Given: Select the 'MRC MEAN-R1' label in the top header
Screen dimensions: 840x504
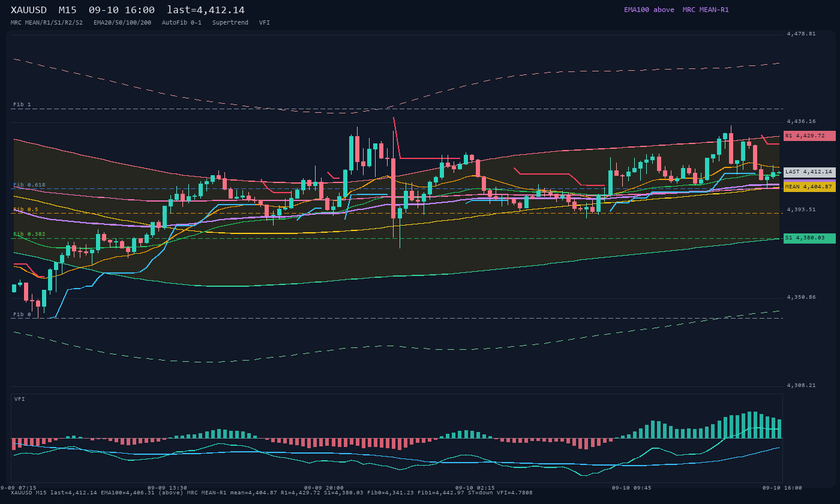Looking at the screenshot, I should coord(706,10).
